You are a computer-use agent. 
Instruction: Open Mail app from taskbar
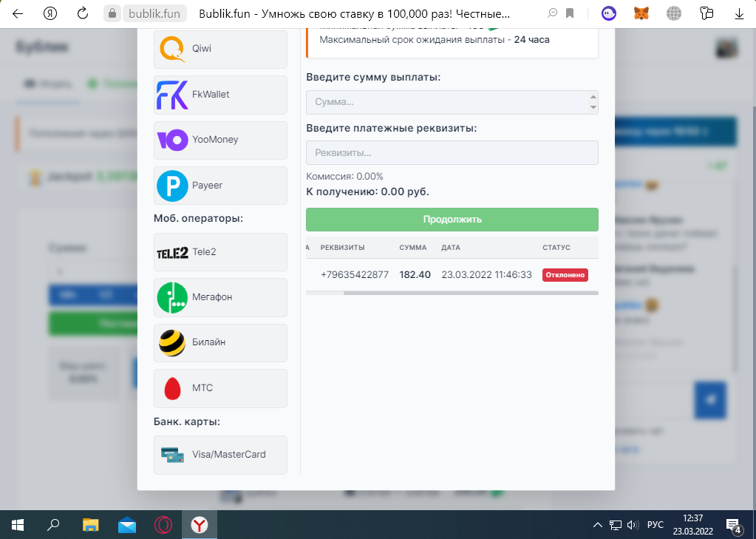pyautogui.click(x=127, y=524)
